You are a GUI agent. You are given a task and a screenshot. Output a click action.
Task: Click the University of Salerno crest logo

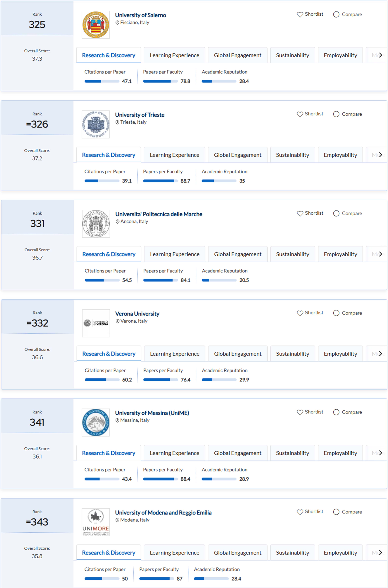click(96, 25)
